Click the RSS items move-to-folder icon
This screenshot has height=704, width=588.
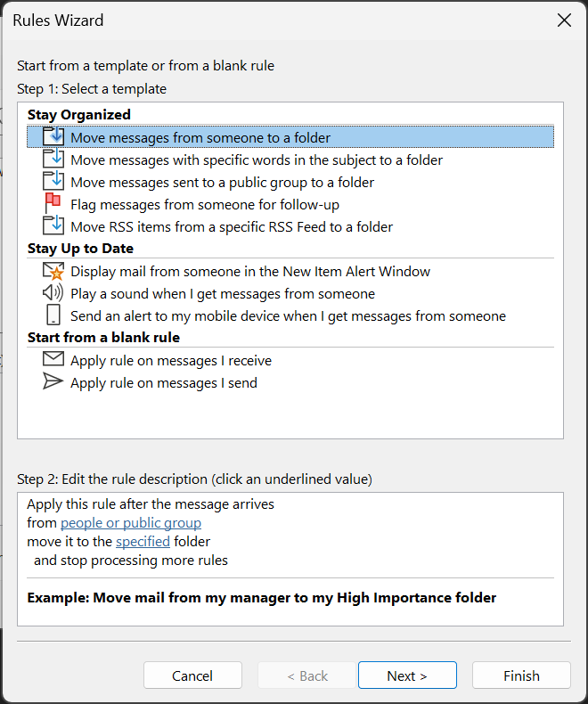(x=53, y=226)
